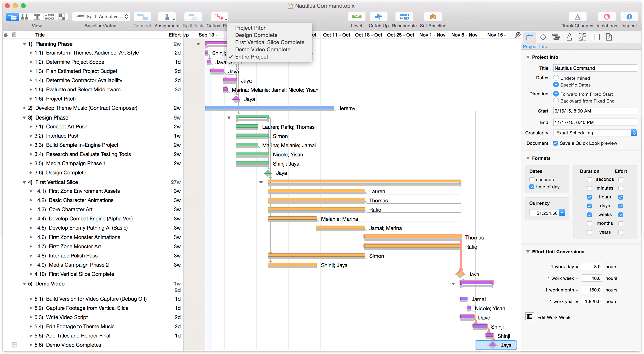Click the currency symbol color swatch next to $1,234.56
The height and width of the screenshot is (354, 644).
tap(563, 213)
